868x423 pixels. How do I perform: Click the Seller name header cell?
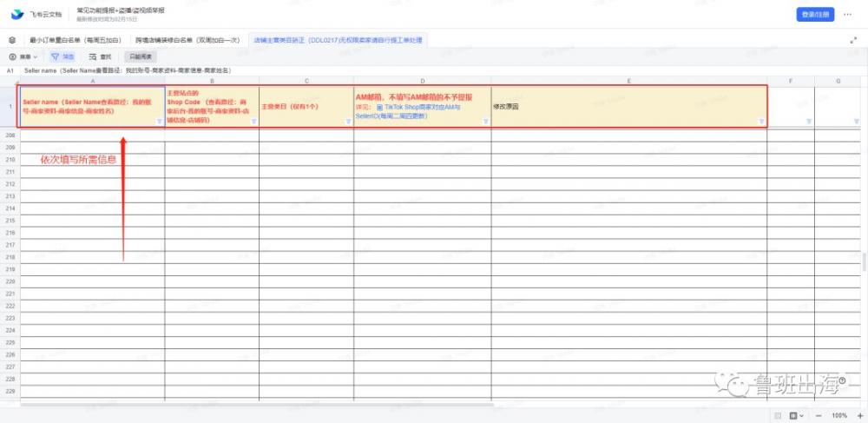93,106
